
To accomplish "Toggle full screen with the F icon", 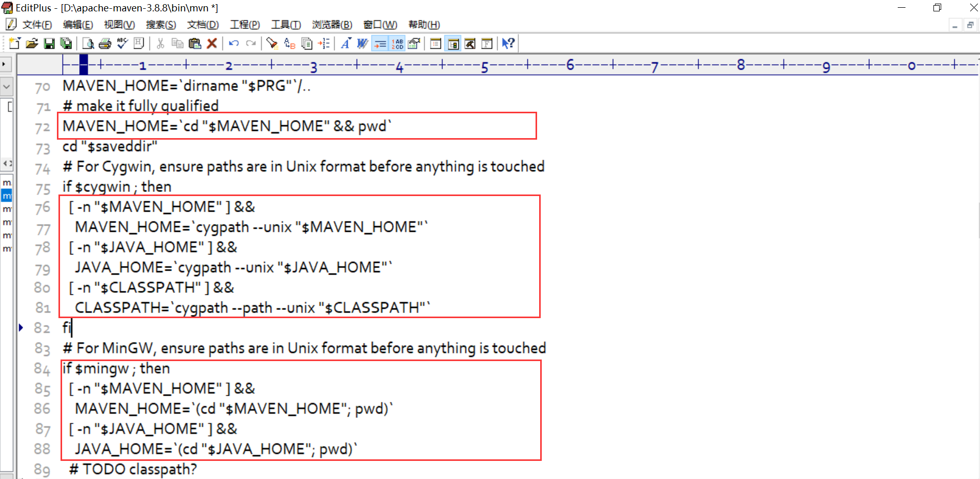I will coord(487,43).
